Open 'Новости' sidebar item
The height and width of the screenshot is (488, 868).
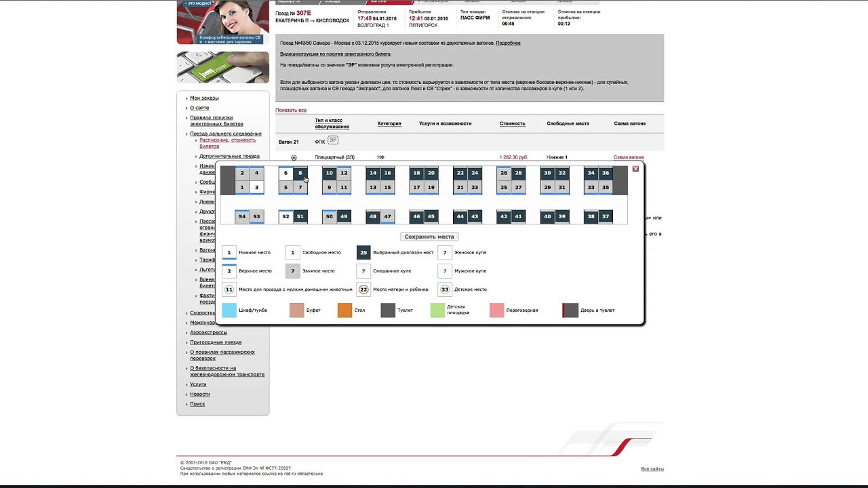[200, 394]
